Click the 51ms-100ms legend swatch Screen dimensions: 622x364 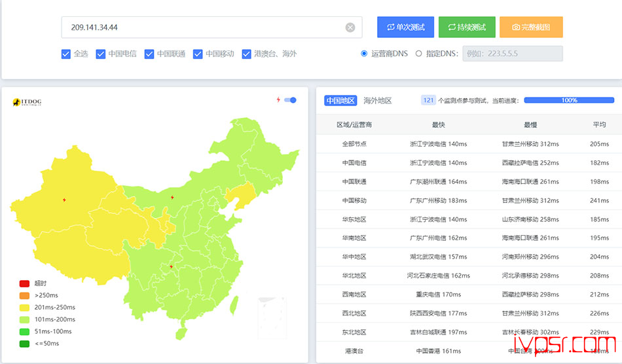(25, 331)
